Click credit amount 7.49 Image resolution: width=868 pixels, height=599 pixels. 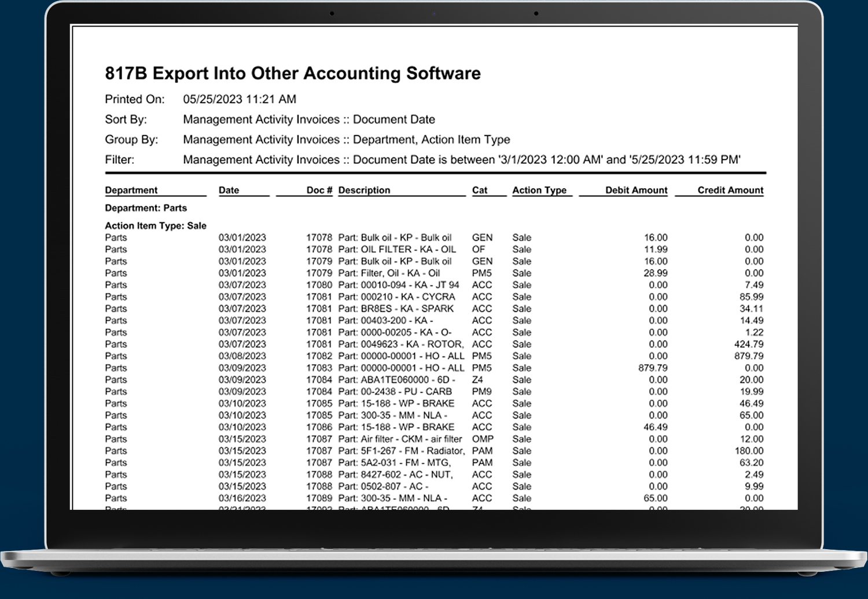pyautogui.click(x=755, y=285)
